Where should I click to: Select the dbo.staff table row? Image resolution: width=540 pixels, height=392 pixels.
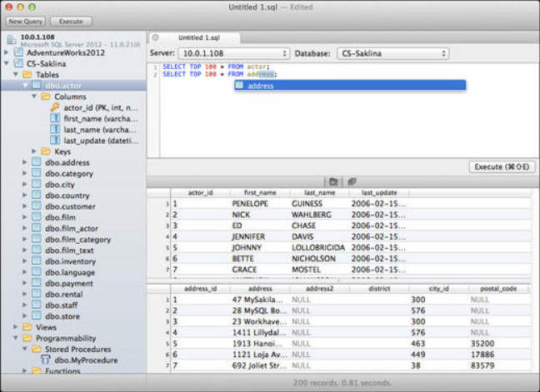point(73,305)
